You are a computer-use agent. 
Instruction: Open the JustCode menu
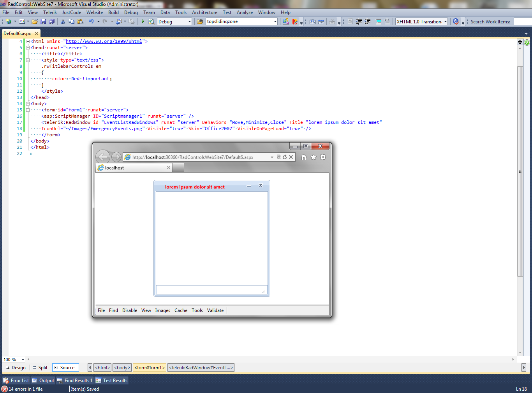72,12
